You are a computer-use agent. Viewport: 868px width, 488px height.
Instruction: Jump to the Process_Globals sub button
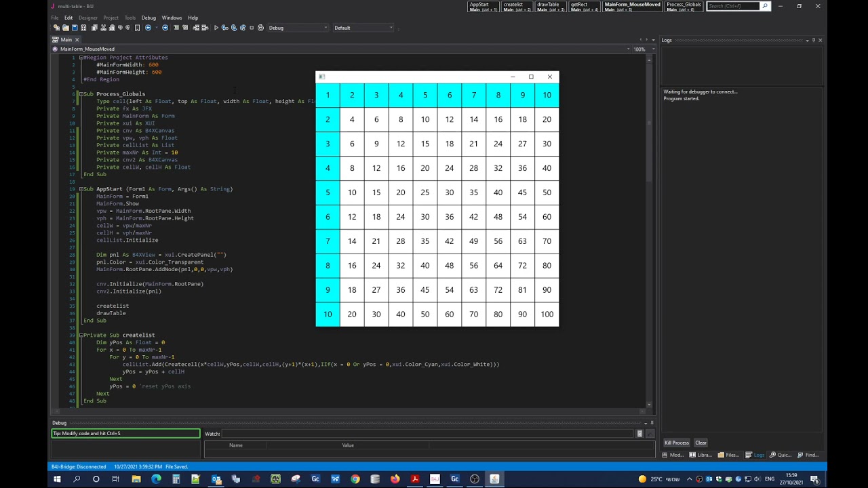(x=684, y=7)
